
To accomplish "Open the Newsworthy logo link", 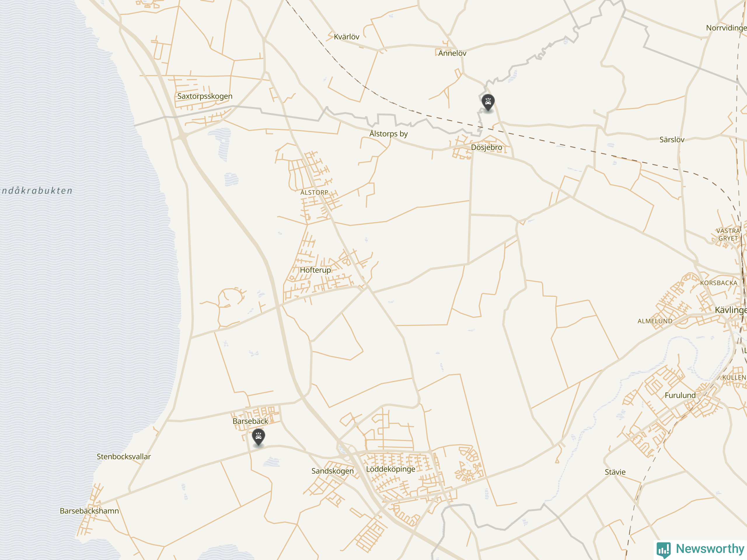I will click(701, 549).
